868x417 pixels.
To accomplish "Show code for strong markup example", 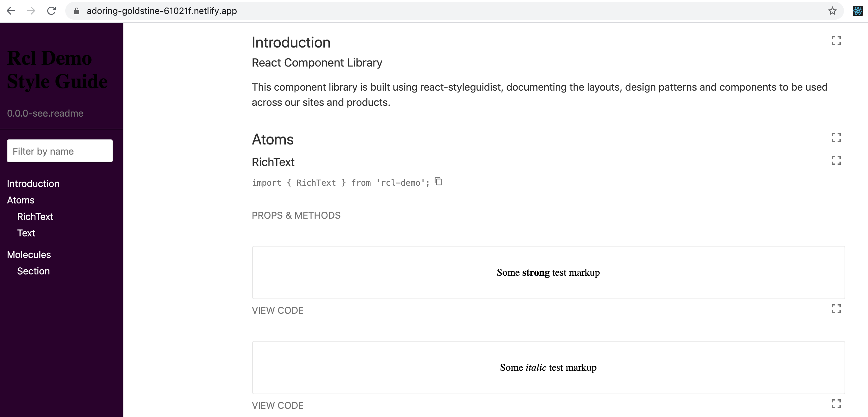I will tap(278, 311).
